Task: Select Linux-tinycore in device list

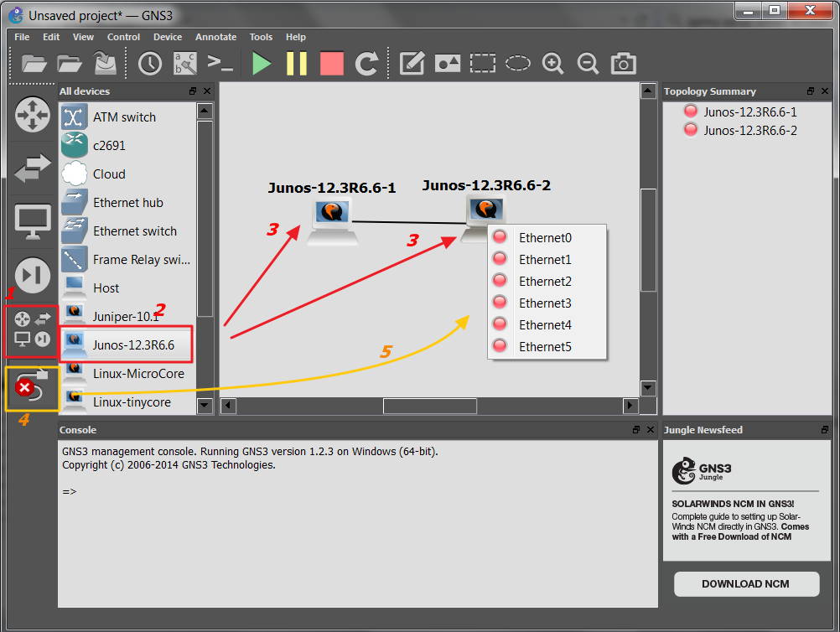Action: point(127,401)
